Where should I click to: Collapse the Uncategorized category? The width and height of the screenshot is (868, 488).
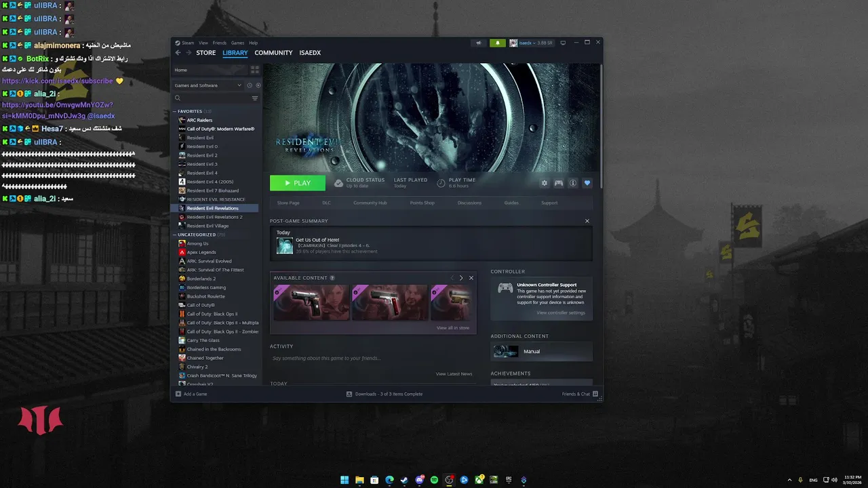pyautogui.click(x=174, y=235)
